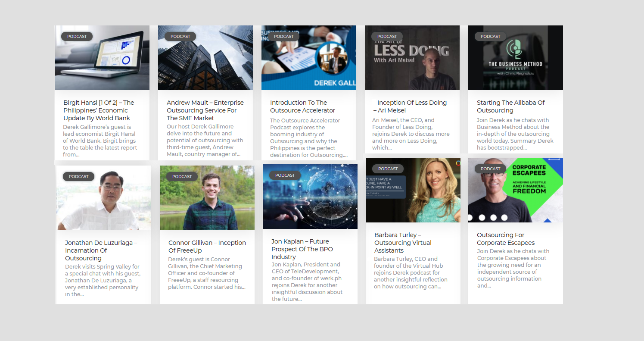The image size is (644, 341).
Task: Open the Corporate Escapees thumbnail
Action: click(x=516, y=190)
